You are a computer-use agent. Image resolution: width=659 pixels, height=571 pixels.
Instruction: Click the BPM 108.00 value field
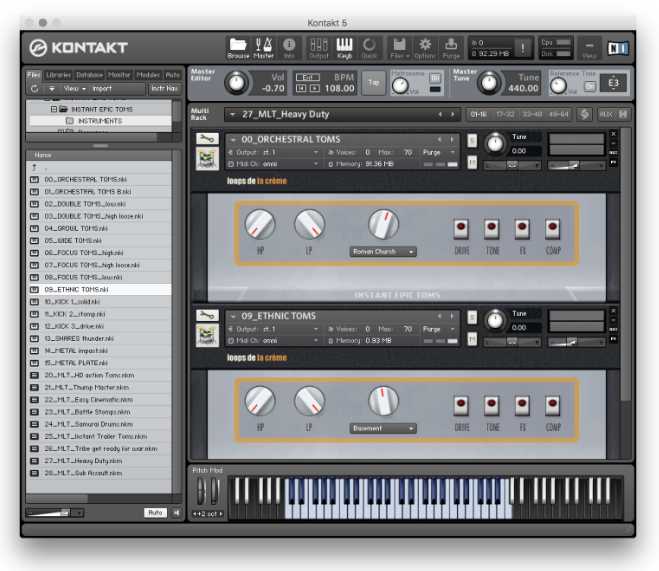(x=340, y=88)
